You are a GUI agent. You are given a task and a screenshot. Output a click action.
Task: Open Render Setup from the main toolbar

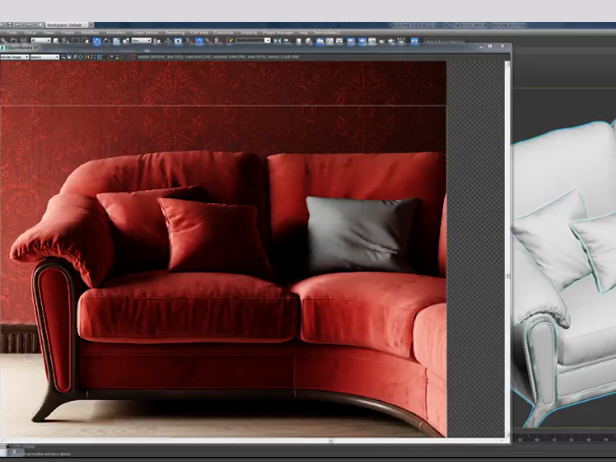tap(361, 41)
